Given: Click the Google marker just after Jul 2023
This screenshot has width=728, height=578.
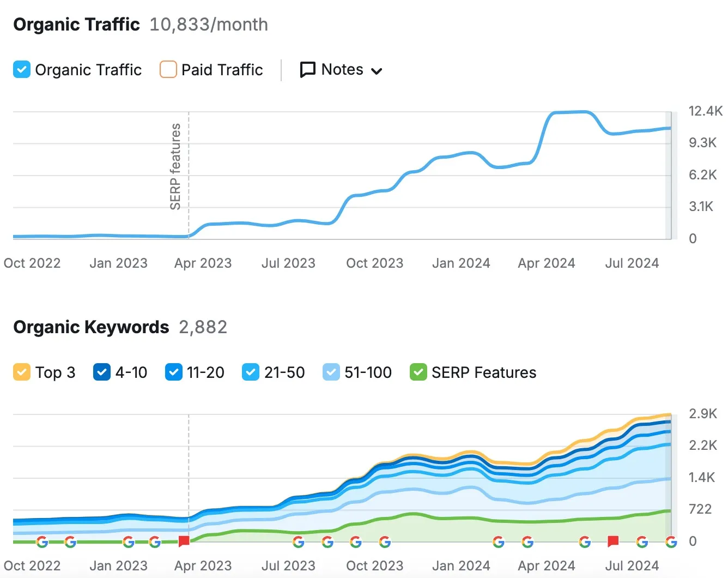Looking at the screenshot, I should 299,542.
